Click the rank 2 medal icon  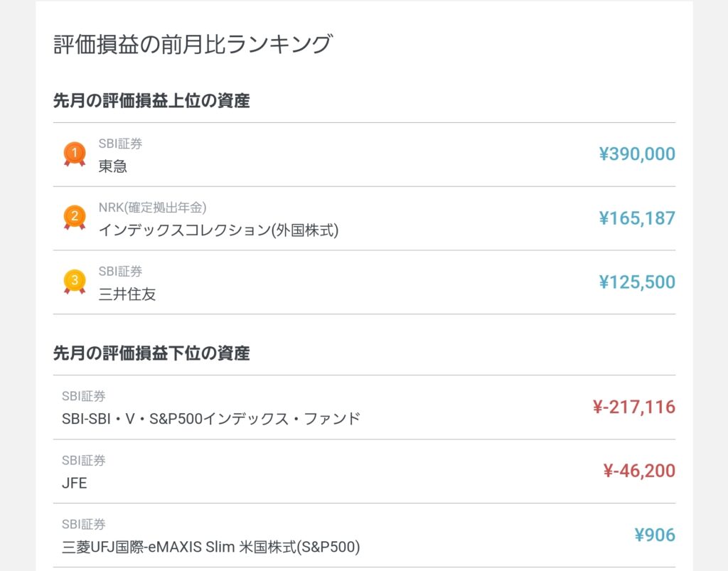click(74, 218)
